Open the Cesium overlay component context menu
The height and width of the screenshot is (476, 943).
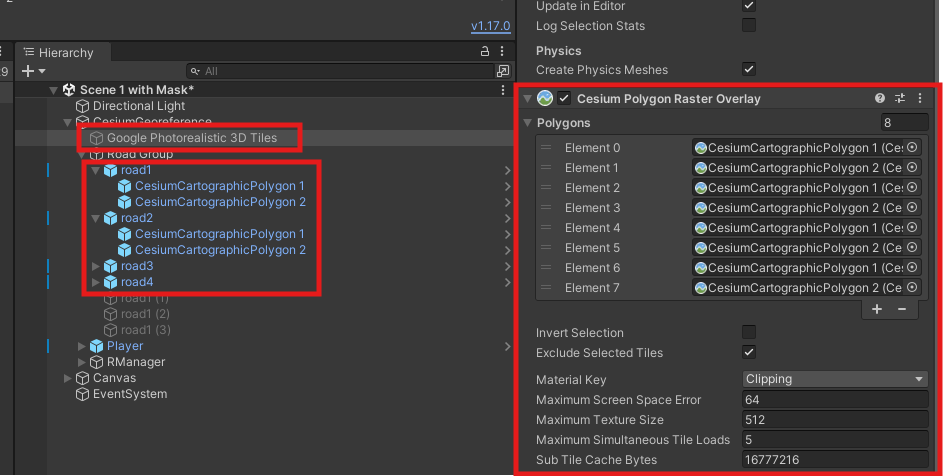(x=920, y=98)
